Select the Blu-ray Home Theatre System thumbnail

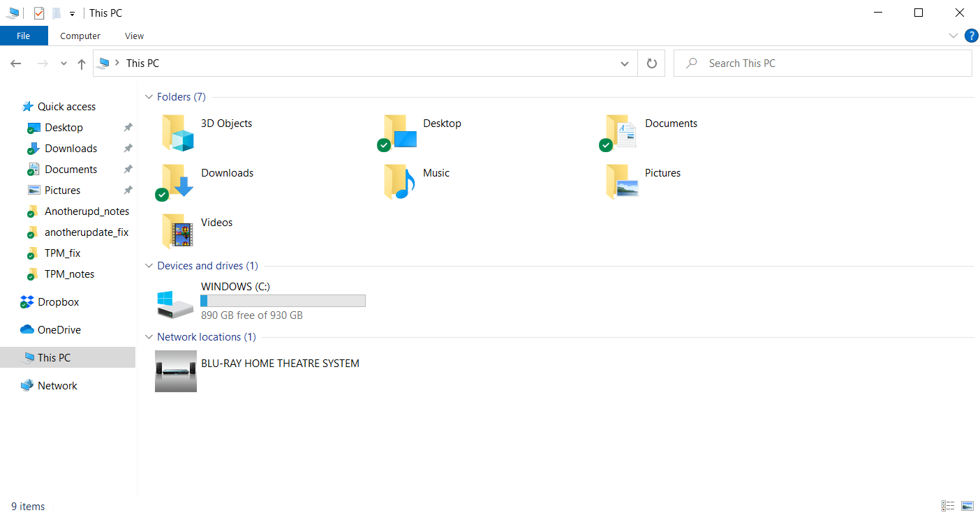[x=176, y=371]
